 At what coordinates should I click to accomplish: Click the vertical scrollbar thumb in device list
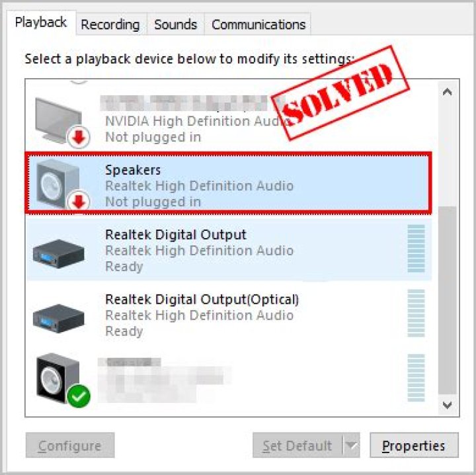[x=448, y=300]
